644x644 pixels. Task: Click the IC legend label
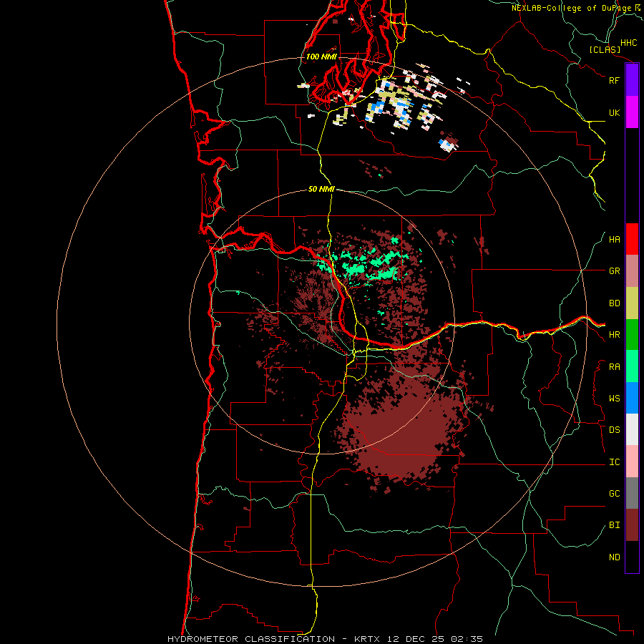pos(614,462)
